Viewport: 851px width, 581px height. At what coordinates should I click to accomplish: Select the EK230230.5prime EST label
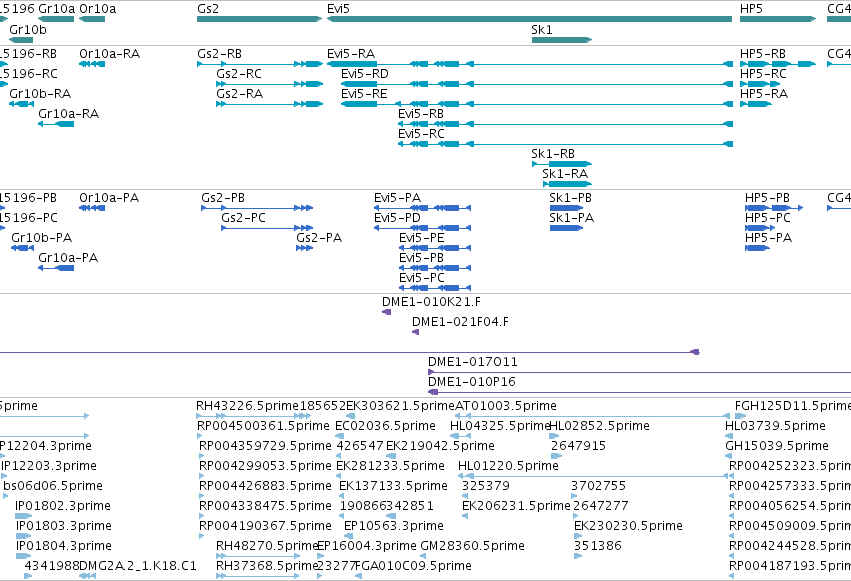[628, 527]
